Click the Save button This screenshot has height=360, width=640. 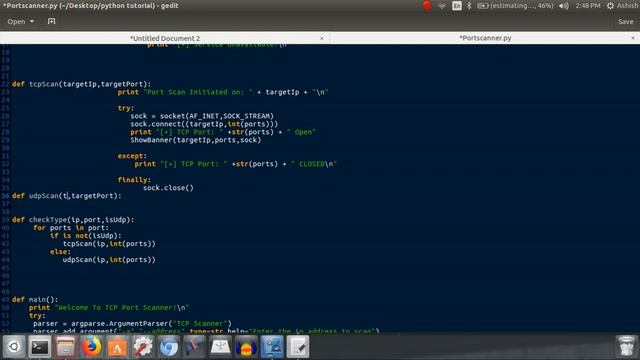pyautogui.click(x=625, y=21)
